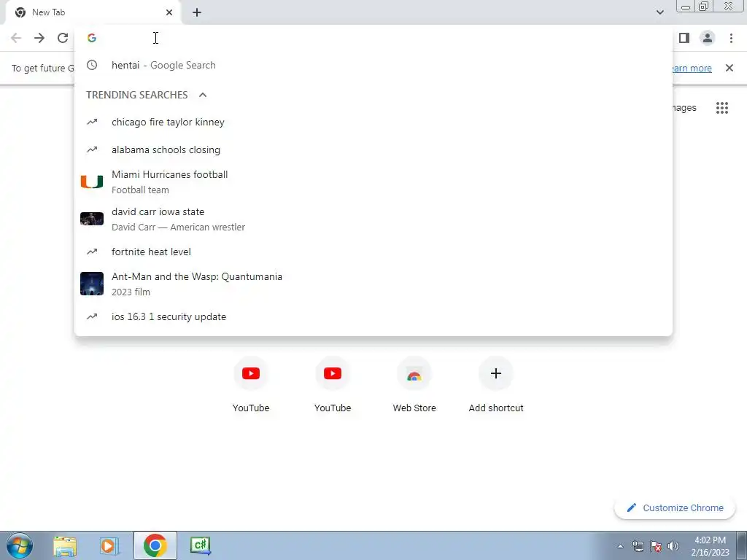This screenshot has width=747, height=560.
Task: Open the Learn more link
Action: click(x=692, y=68)
